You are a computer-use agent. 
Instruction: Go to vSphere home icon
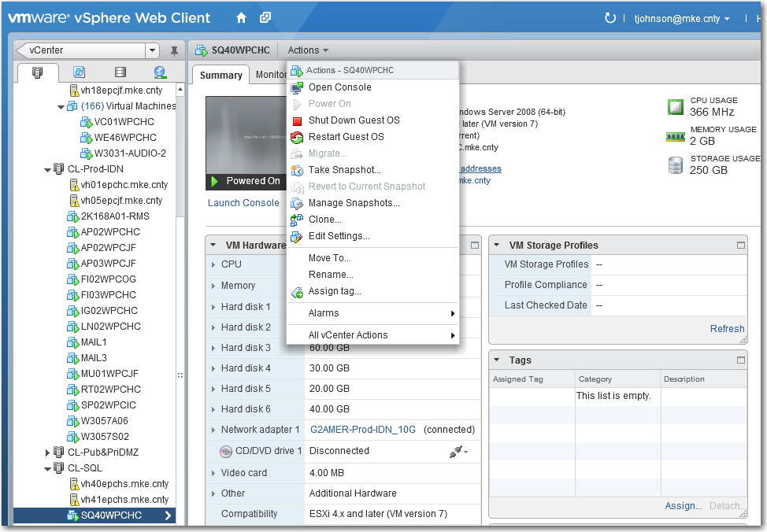(241, 18)
